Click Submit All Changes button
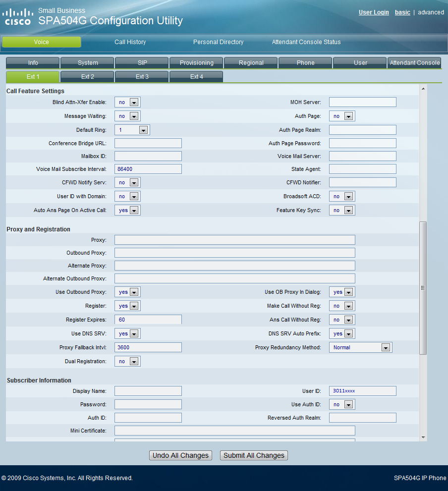The image size is (448, 491). (254, 455)
